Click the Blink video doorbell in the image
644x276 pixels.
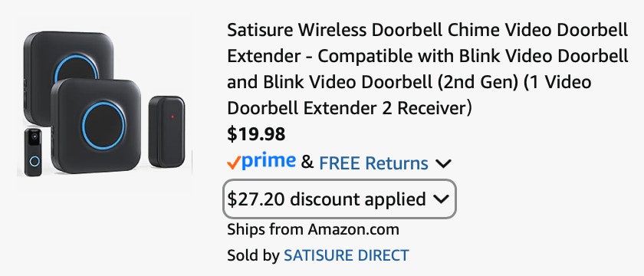33,153
